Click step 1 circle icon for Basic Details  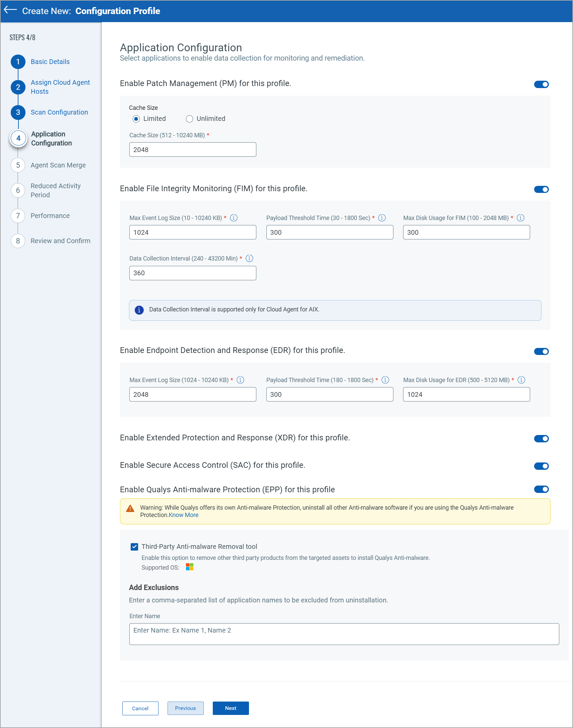click(x=18, y=62)
